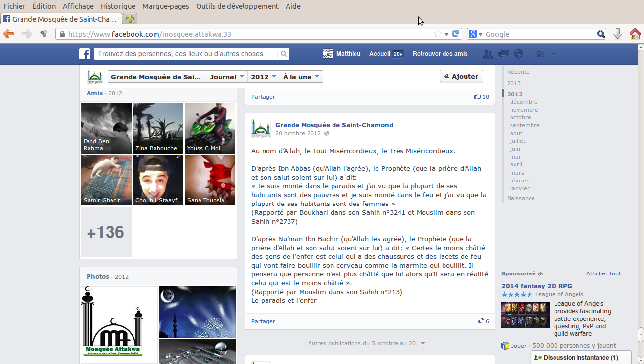Open the Affichage menu
Image resolution: width=644 pixels, height=364 pixels.
click(78, 6)
